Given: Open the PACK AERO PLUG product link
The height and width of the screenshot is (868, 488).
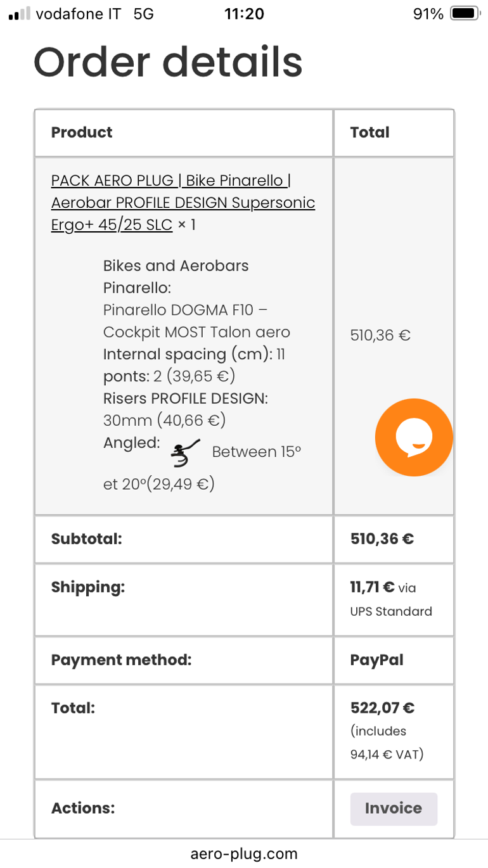Looking at the screenshot, I should coord(183,203).
